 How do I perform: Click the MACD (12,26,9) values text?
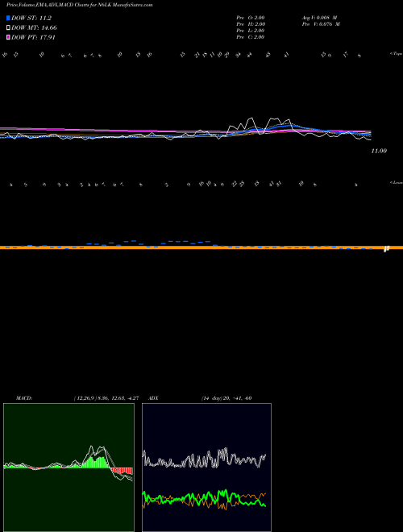[106, 398]
